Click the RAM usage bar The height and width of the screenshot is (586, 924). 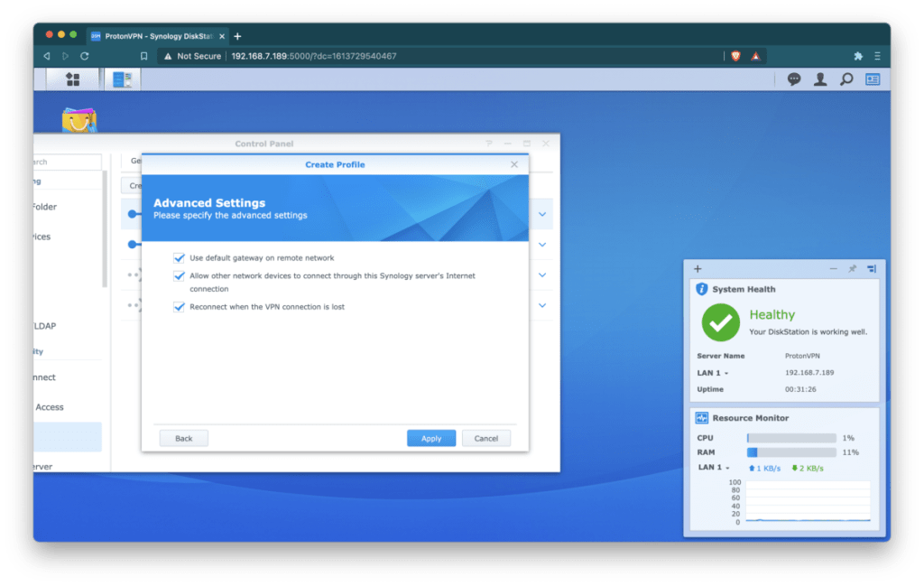[791, 452]
